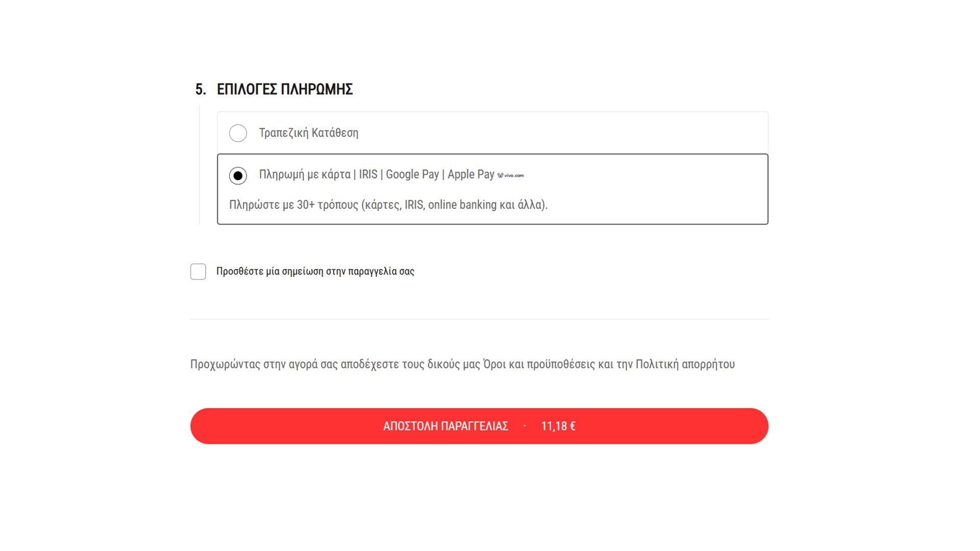
Task: Open the Πολιτική απορρήτου link
Action: pos(685,364)
